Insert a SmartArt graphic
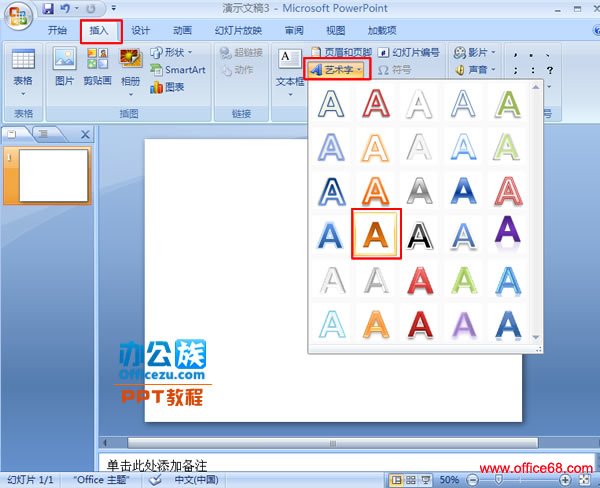 pyautogui.click(x=178, y=70)
